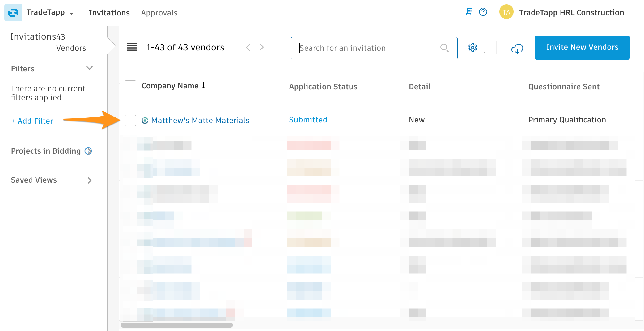Viewport: 644px width, 331px height.
Task: Open the document notes icon in header
Action: 469,12
